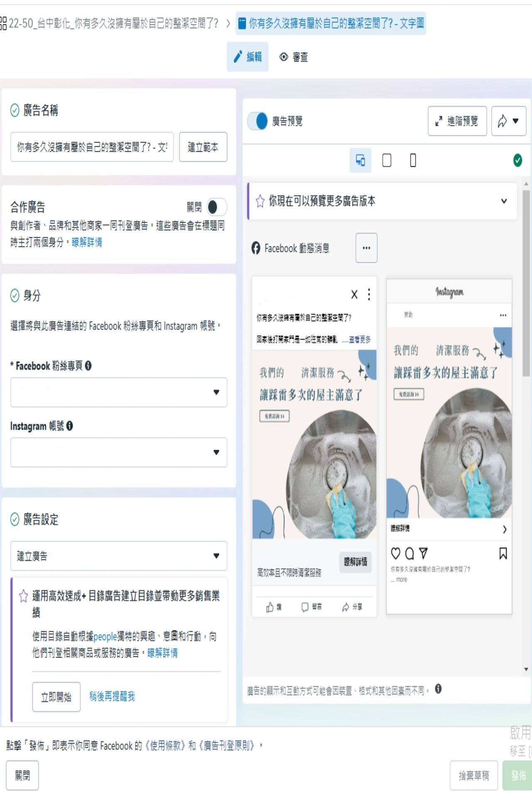Expand the 你現在可以預覽更多廣告版本 banner
This screenshot has height=798, width=532.
[504, 201]
